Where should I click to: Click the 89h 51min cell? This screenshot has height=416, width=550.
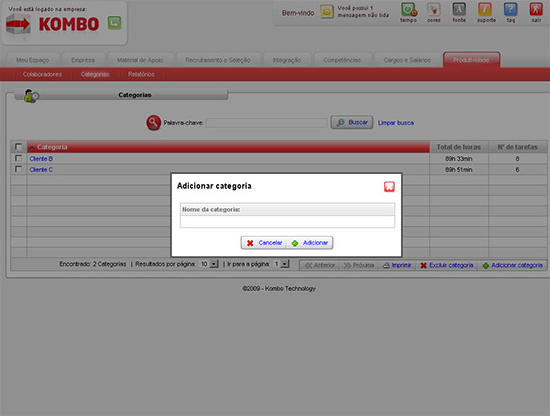(x=458, y=169)
